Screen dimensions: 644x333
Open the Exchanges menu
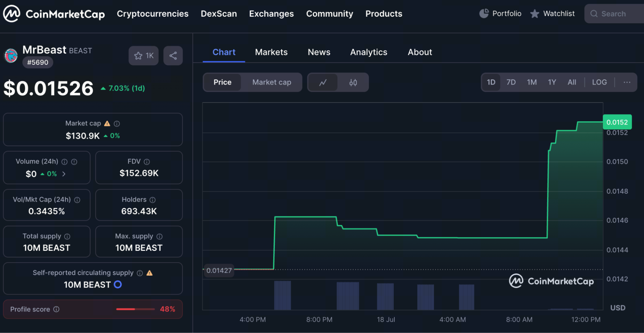271,14
